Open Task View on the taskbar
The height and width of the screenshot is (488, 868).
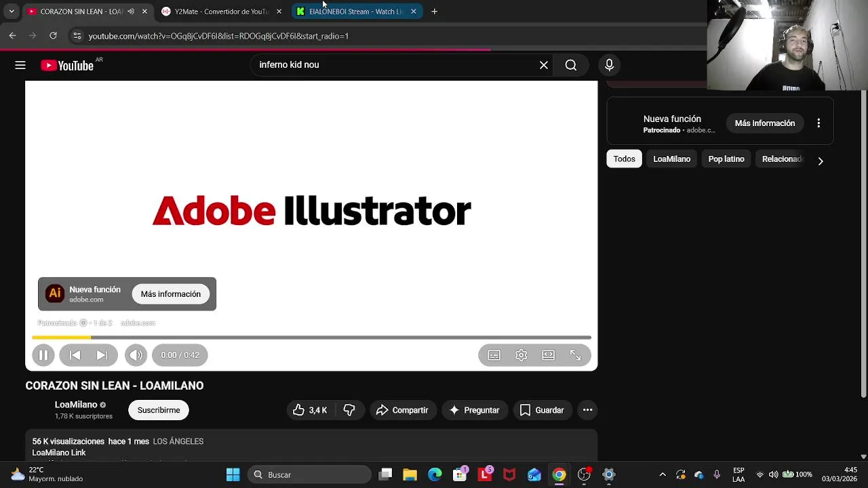[385, 474]
